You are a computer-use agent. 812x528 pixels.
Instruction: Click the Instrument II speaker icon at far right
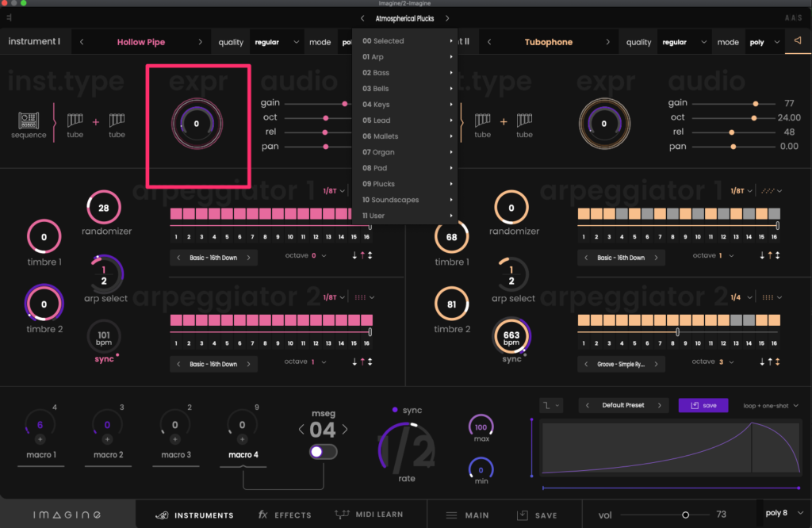[797, 42]
